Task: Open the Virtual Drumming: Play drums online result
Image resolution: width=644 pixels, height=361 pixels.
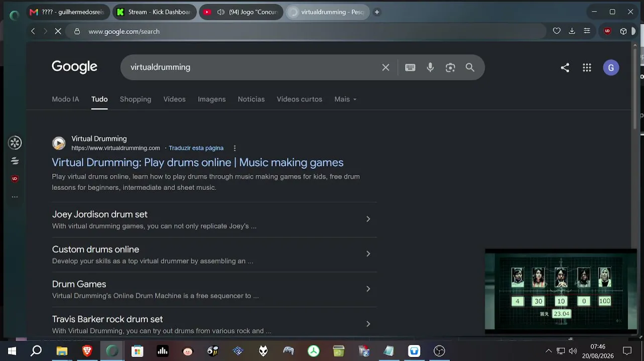Action: point(198,162)
